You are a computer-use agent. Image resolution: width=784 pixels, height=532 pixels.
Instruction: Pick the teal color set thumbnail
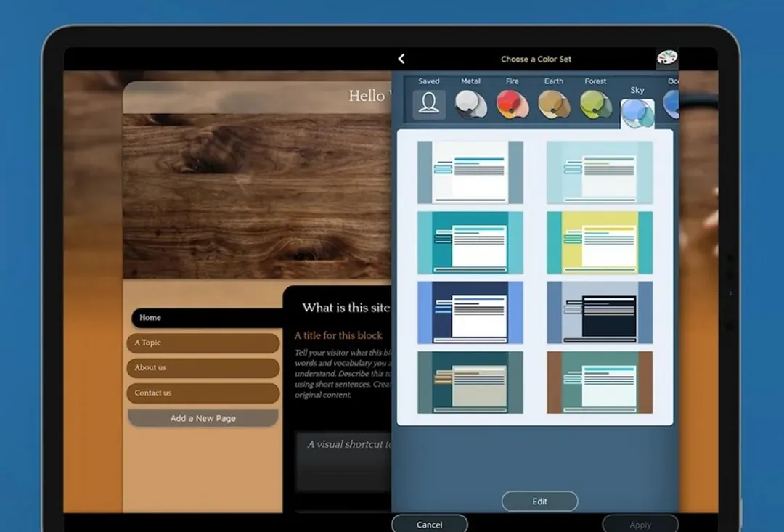pos(470,242)
